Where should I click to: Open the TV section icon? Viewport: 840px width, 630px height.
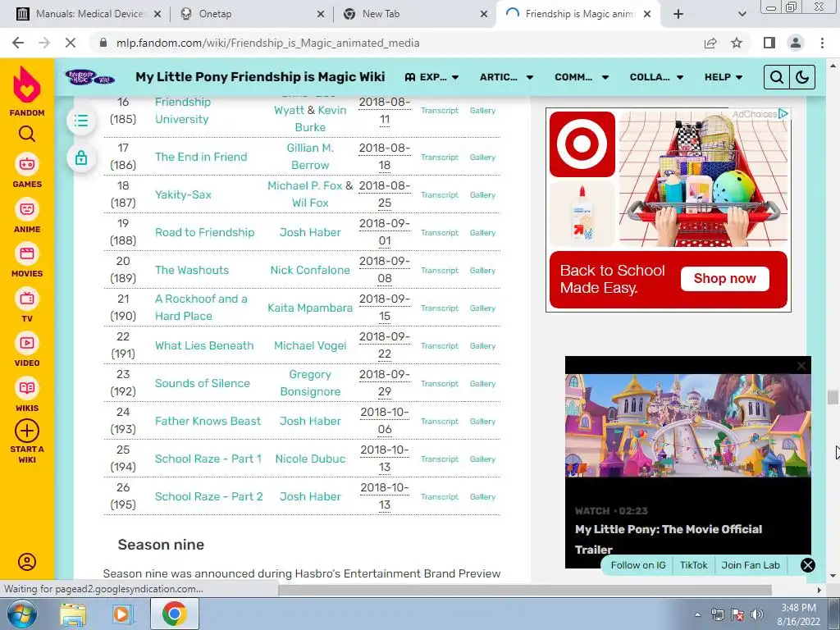click(x=27, y=299)
